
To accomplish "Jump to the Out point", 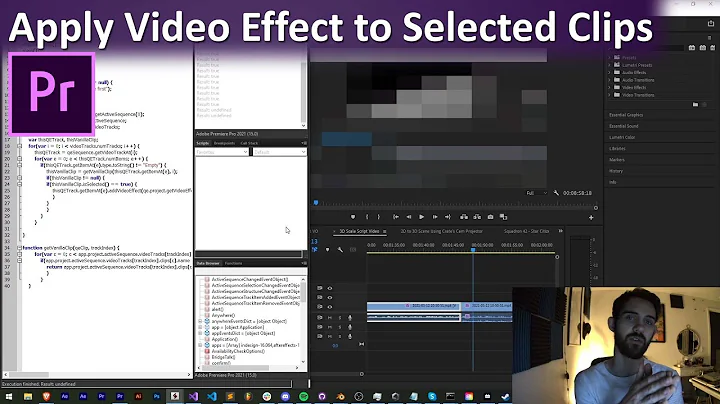I will pos(448,217).
